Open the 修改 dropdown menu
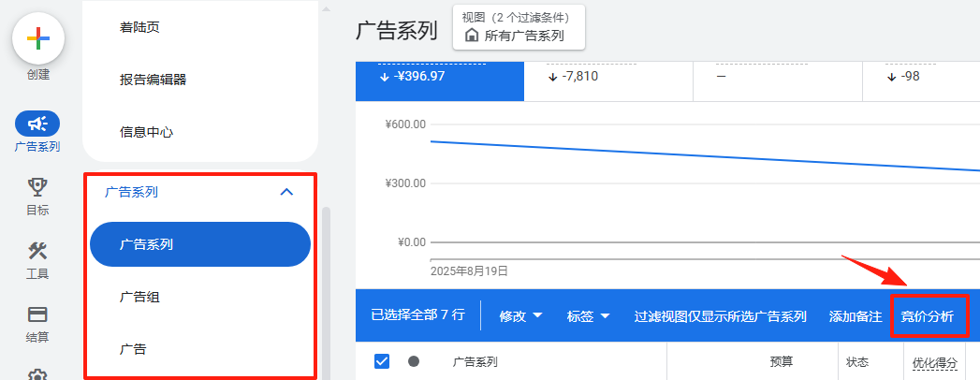The height and width of the screenshot is (380, 980). (520, 316)
